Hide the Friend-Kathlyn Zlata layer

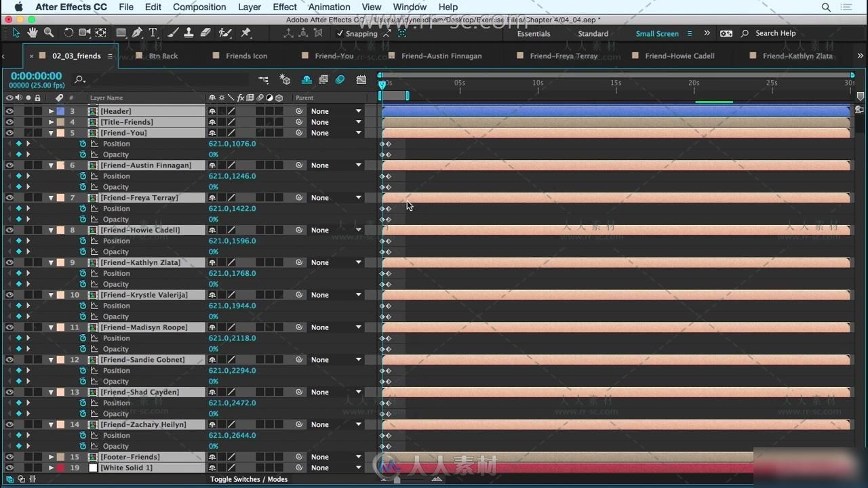click(9, 262)
